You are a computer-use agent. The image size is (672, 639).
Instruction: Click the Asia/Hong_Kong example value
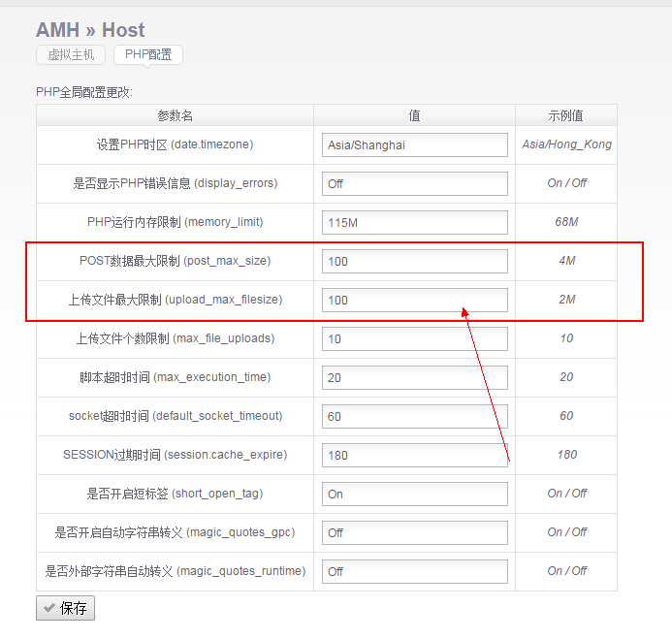click(x=566, y=144)
